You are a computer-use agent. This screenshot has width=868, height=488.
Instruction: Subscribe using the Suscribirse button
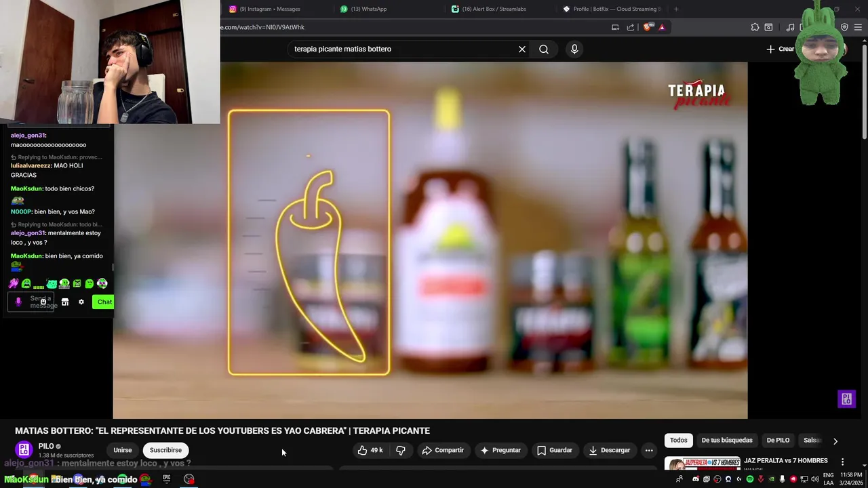click(x=165, y=450)
